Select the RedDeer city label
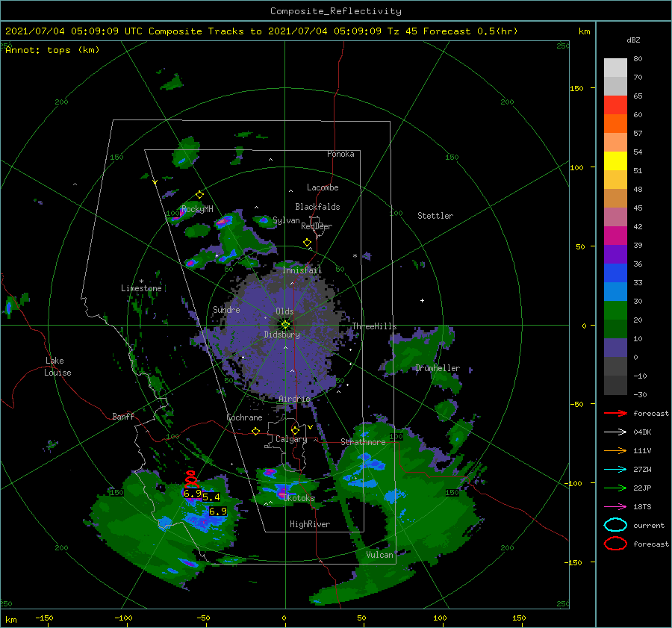Image resolution: width=672 pixels, height=628 pixels. 317,226
